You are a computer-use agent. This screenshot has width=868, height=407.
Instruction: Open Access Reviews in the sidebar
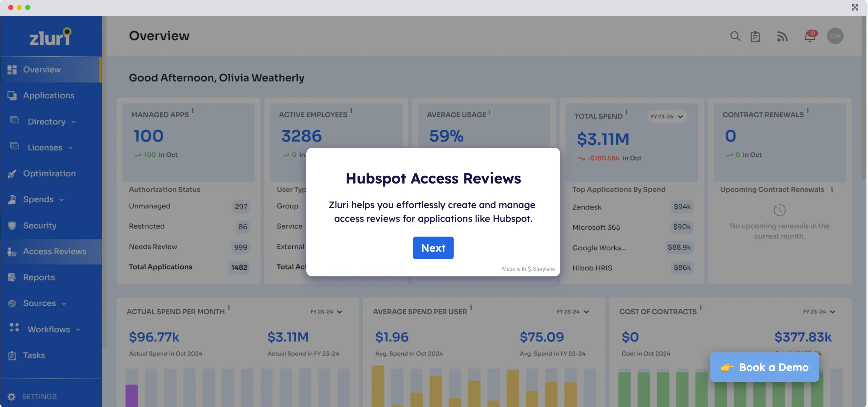(50, 251)
